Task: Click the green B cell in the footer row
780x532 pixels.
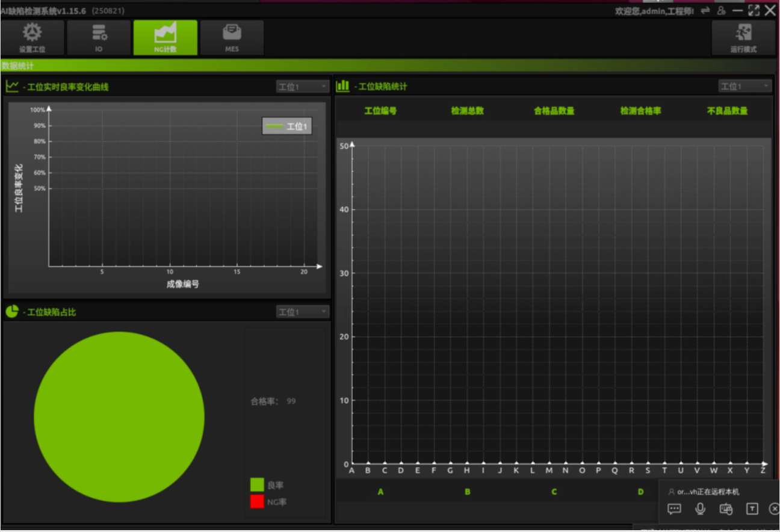Action: (468, 492)
